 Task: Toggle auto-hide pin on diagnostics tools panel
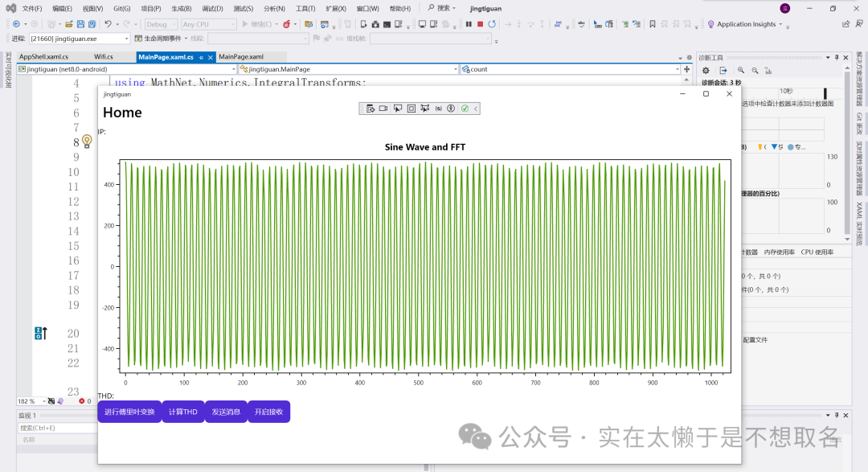pos(837,58)
